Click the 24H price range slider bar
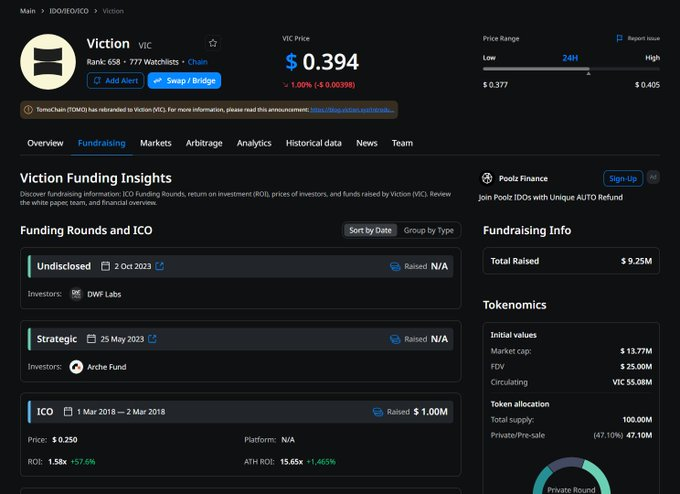 571,69
